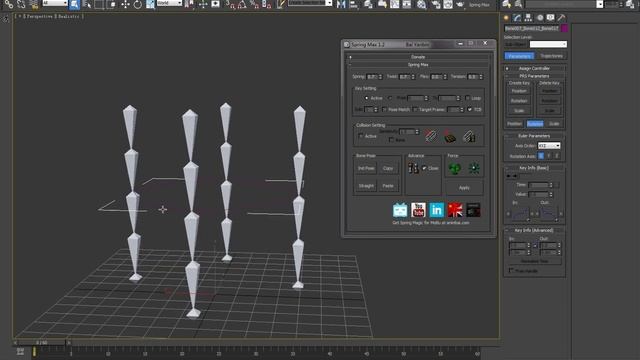
Task: Toggle the Close checkbox in Advance
Action: coord(424,168)
